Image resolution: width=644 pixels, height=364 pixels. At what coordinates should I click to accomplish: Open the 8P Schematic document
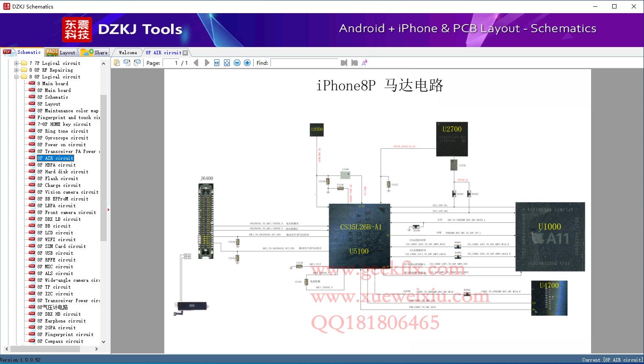(x=53, y=97)
